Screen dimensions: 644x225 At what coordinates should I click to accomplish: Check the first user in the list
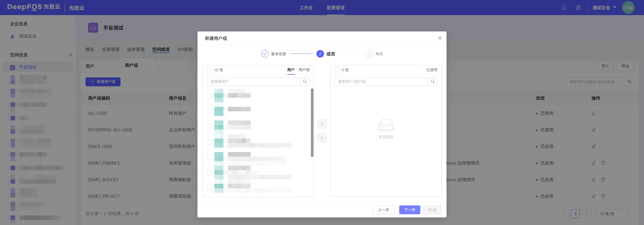click(209, 96)
